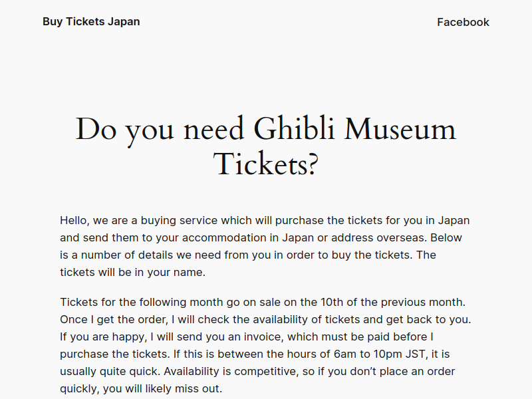Click the text Once I get the order
The image size is (532, 399).
point(114,319)
